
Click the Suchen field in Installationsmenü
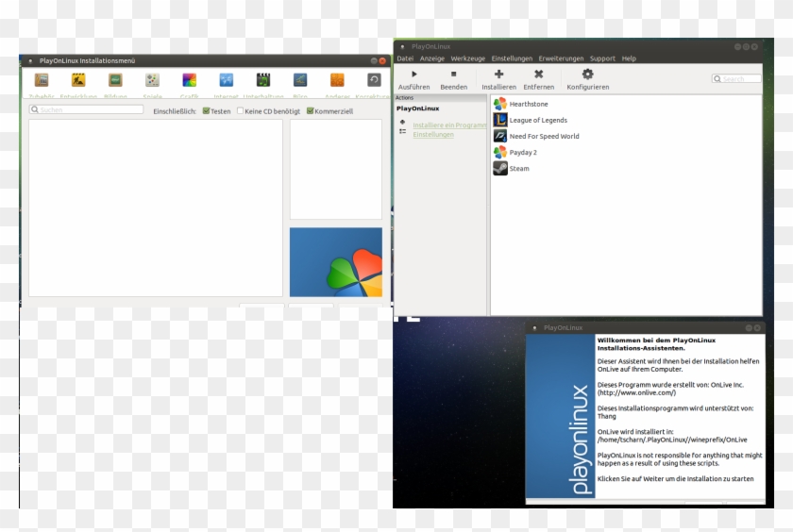[87, 109]
